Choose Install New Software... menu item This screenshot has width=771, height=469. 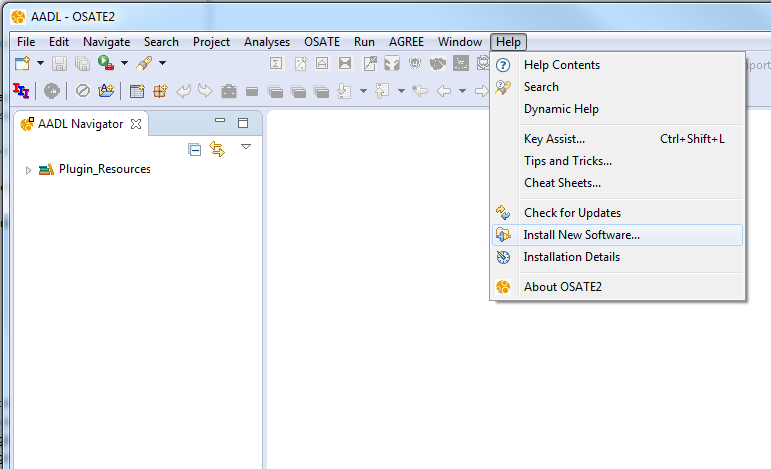click(618, 235)
